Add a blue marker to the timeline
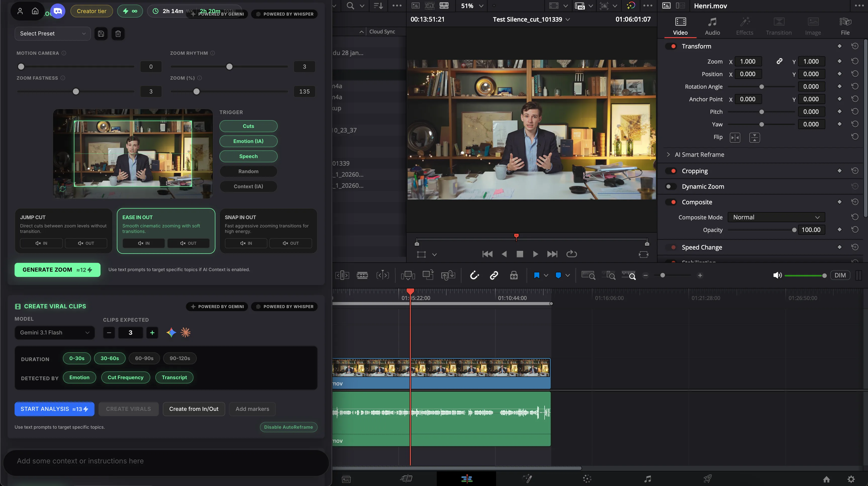The image size is (868, 486). [558, 275]
